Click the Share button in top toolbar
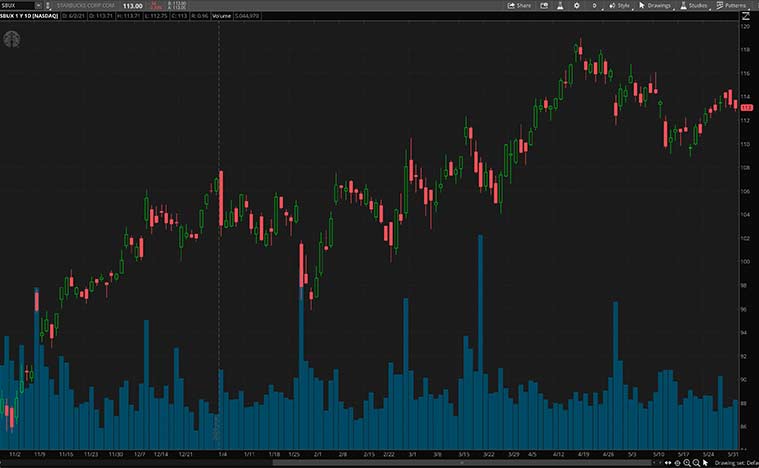The image size is (759, 468). (519, 5)
